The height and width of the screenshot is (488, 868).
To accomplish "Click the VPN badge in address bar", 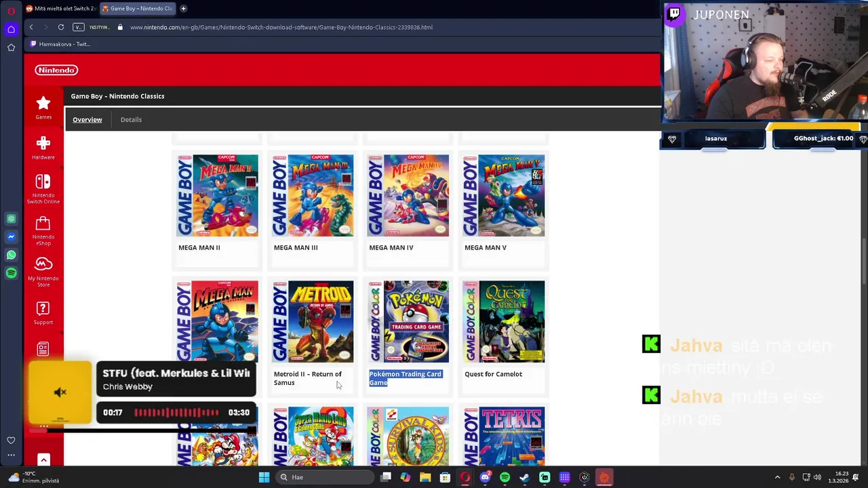I will 79,27.
